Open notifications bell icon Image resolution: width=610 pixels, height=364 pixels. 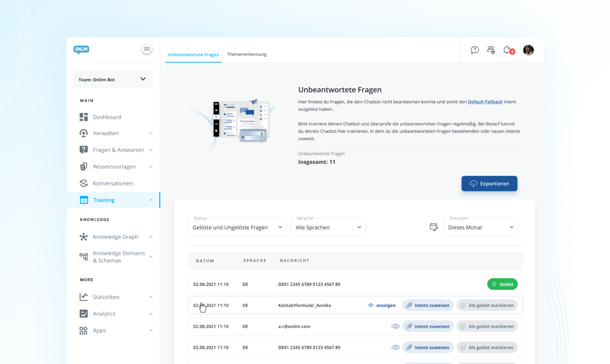click(507, 50)
